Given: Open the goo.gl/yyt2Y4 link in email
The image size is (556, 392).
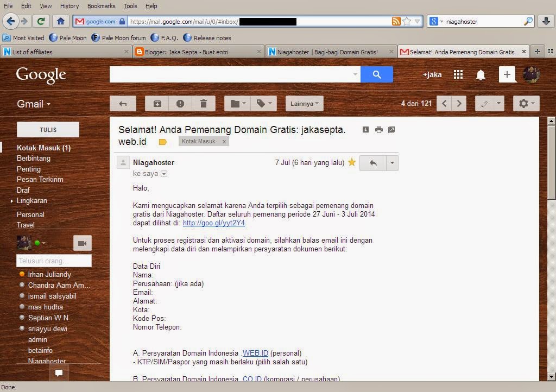Looking at the screenshot, I should coord(214,223).
